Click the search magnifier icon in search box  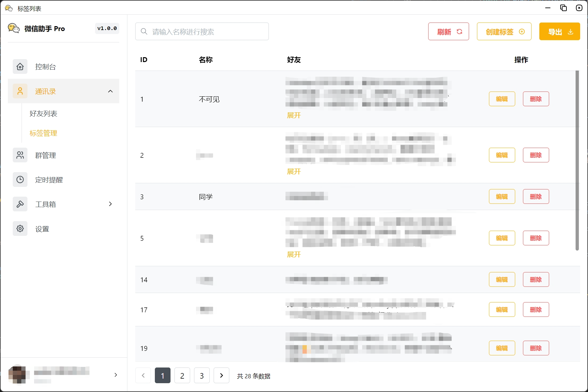[144, 31]
